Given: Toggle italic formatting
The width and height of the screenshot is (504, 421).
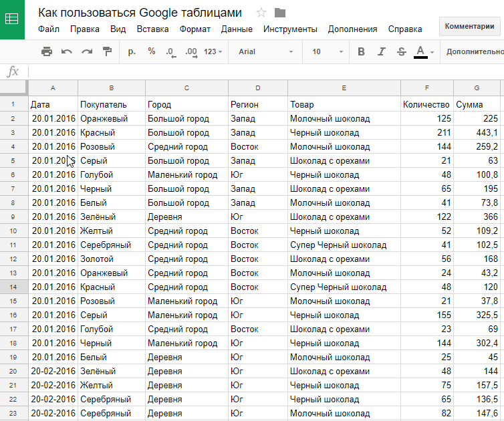Looking at the screenshot, I should (382, 51).
